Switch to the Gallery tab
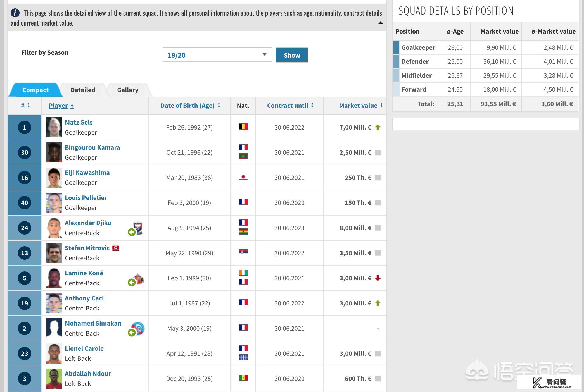 [x=128, y=90]
